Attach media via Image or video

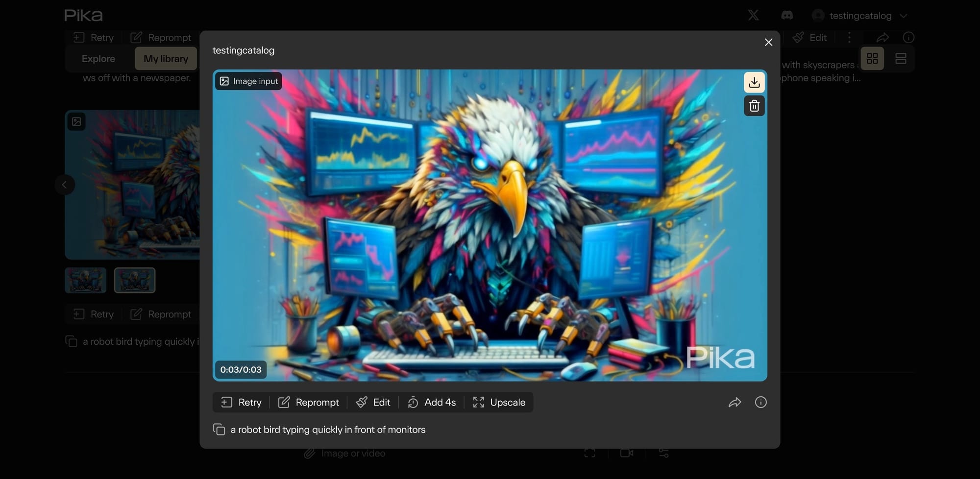344,454
